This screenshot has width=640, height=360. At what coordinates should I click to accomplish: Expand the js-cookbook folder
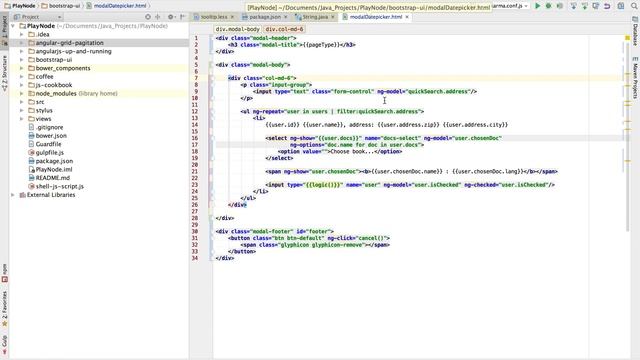[22, 85]
